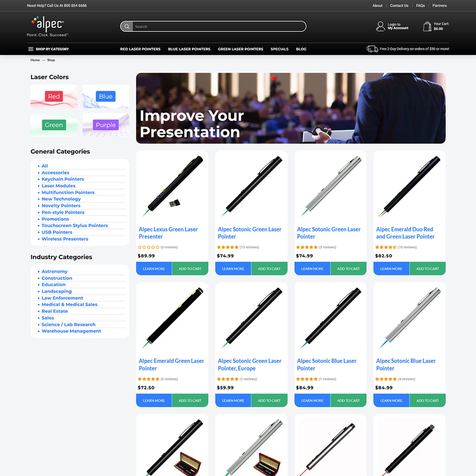This screenshot has height=476, width=476.
Task: Open New Technology category
Action: (x=61, y=199)
